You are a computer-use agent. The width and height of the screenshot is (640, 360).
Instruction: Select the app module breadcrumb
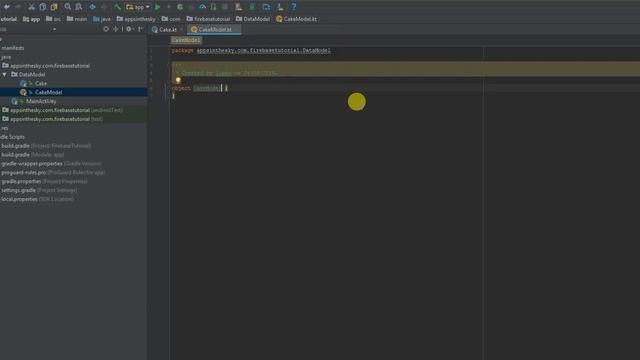click(x=31, y=19)
